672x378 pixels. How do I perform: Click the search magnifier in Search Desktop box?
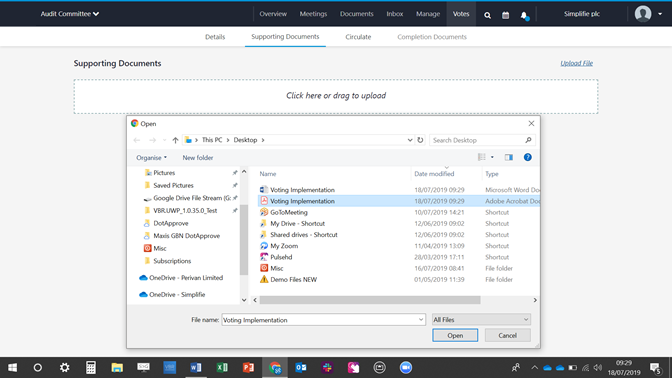click(528, 140)
